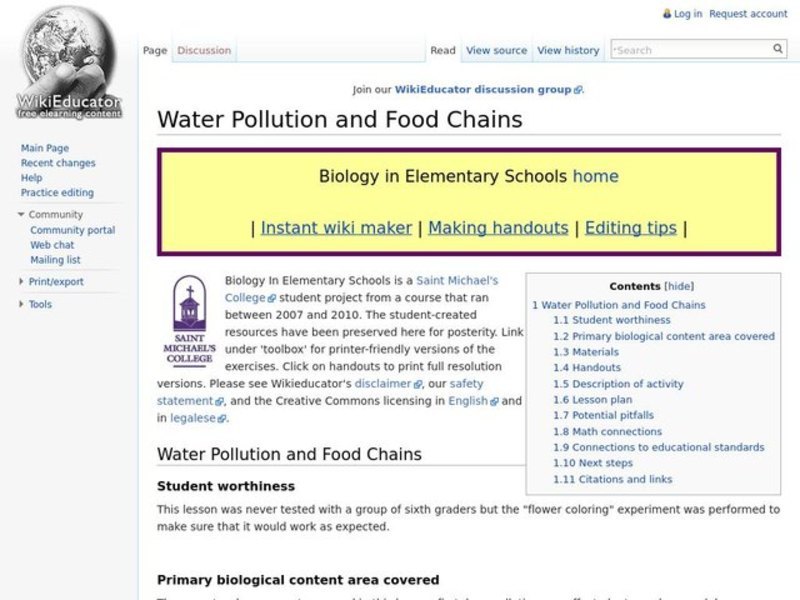Visit Biology in Elementary Schools home
The image size is (800, 600).
597,176
